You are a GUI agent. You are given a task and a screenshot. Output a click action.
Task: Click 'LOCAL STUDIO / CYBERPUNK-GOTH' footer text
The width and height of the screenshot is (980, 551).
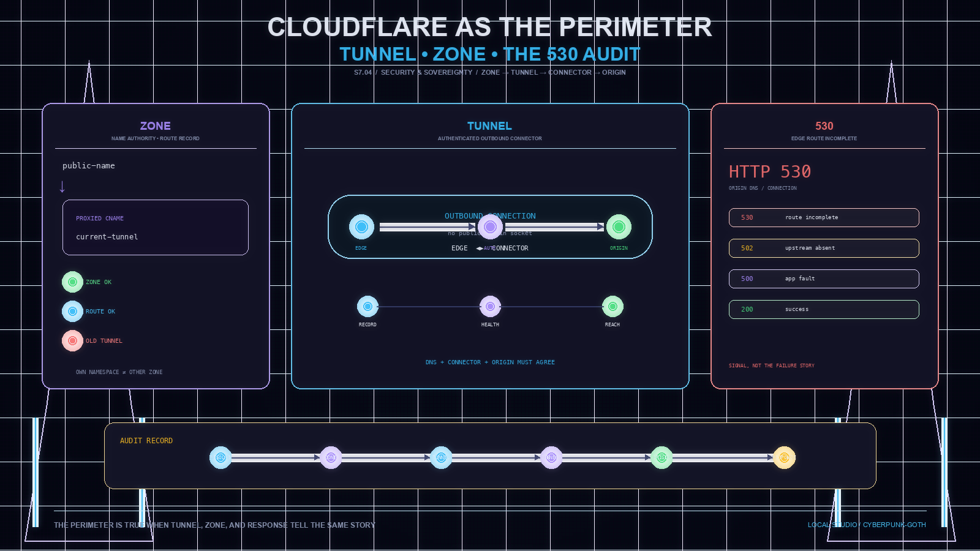point(867,525)
